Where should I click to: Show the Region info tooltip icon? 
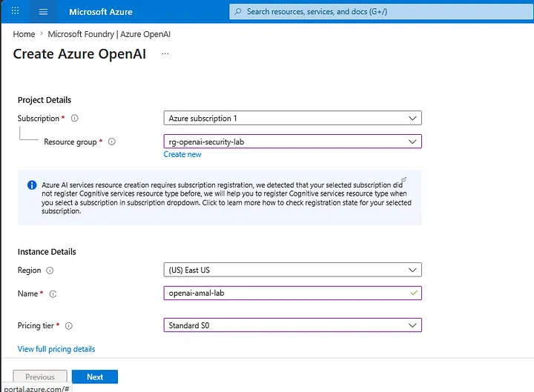(x=50, y=270)
